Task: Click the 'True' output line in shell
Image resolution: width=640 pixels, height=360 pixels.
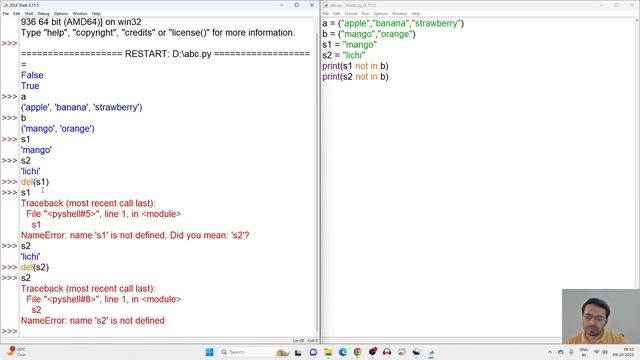Action: point(30,86)
